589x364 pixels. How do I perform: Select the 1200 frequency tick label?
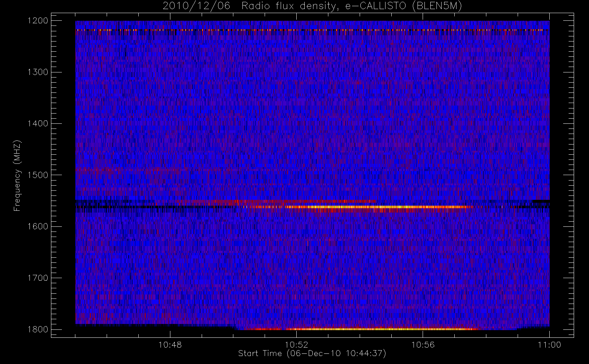(x=38, y=21)
